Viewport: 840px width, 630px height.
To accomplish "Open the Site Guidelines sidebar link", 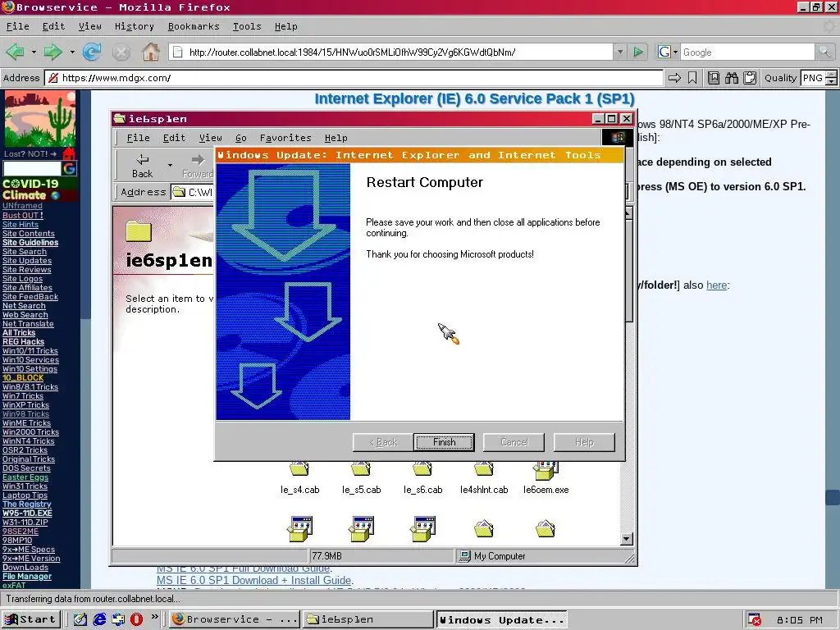I will 30,243.
